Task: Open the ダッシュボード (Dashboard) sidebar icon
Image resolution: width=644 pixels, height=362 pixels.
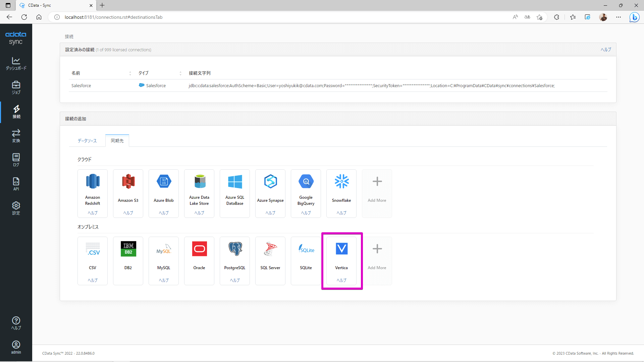Action: 16,63
